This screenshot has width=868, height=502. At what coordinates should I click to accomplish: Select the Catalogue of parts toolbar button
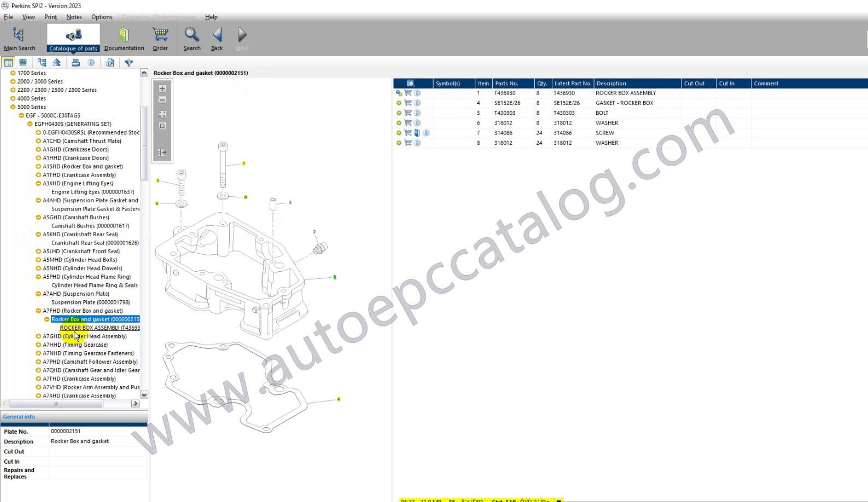pyautogui.click(x=73, y=39)
